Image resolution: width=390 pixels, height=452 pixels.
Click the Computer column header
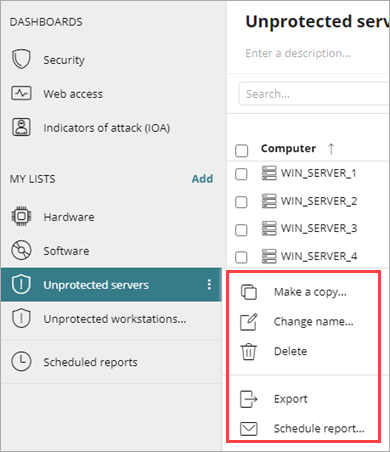288,148
